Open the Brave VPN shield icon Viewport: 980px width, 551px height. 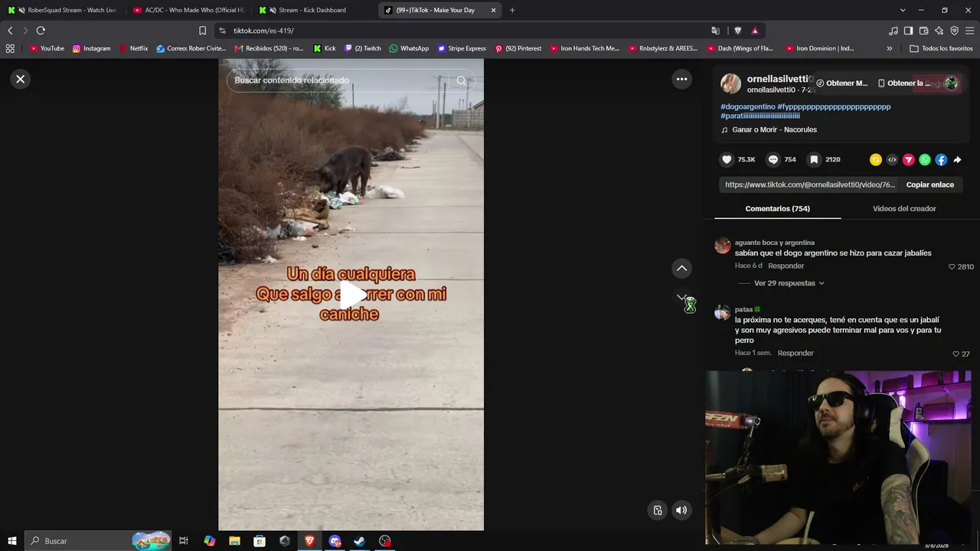[x=954, y=31]
